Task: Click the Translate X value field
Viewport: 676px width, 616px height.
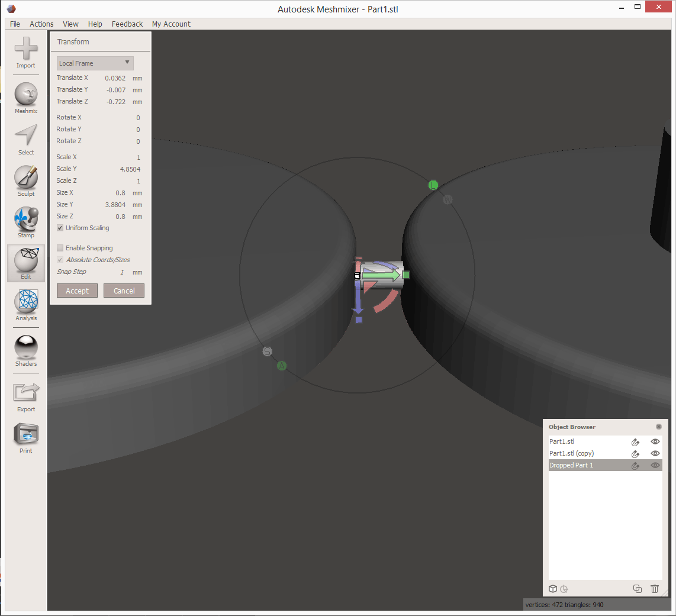Action: (x=115, y=78)
